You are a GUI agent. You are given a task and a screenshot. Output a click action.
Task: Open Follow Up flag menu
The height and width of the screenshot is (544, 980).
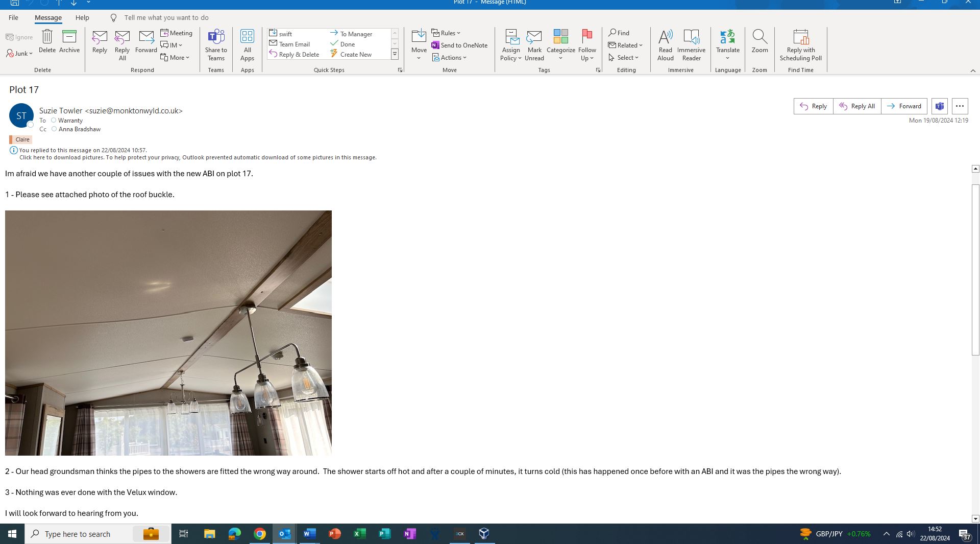tap(587, 45)
